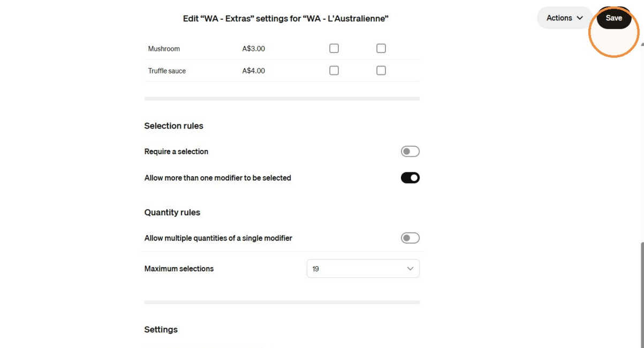This screenshot has width=644, height=348.
Task: Open the Maximum selections dropdown
Action: click(x=363, y=269)
